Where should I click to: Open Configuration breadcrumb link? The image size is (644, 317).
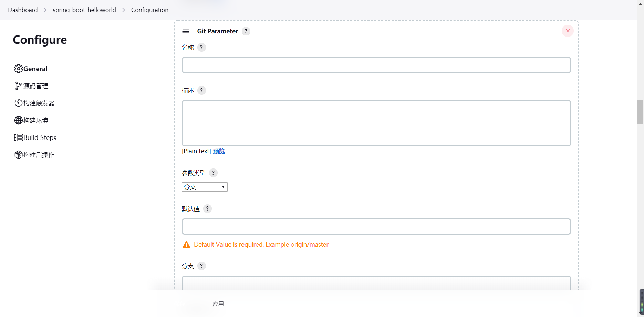tap(150, 10)
